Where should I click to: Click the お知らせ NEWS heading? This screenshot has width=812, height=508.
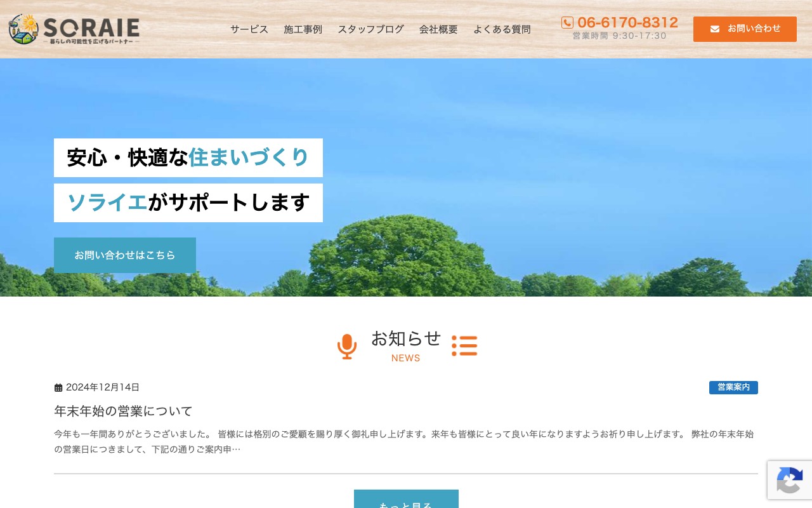pyautogui.click(x=406, y=346)
